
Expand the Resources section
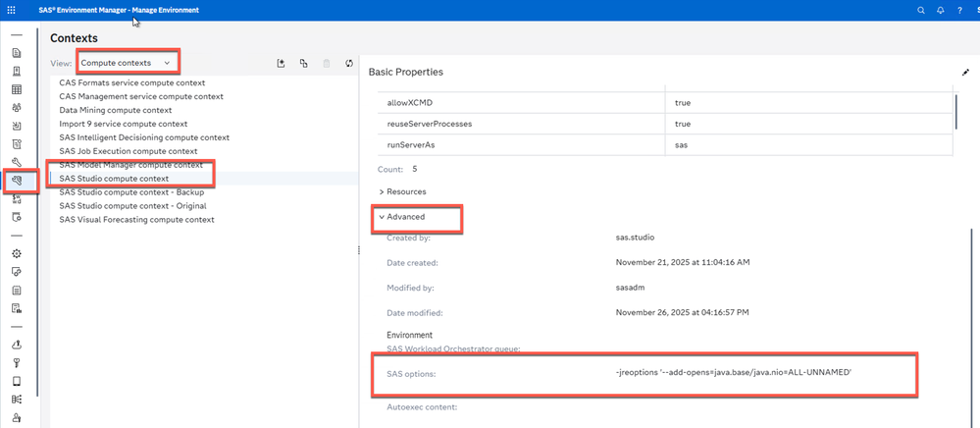click(402, 191)
